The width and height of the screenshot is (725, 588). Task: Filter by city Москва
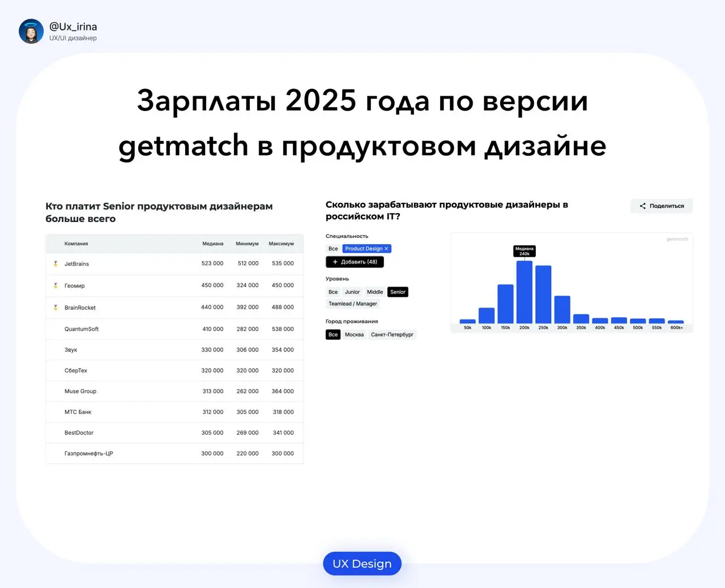(354, 335)
